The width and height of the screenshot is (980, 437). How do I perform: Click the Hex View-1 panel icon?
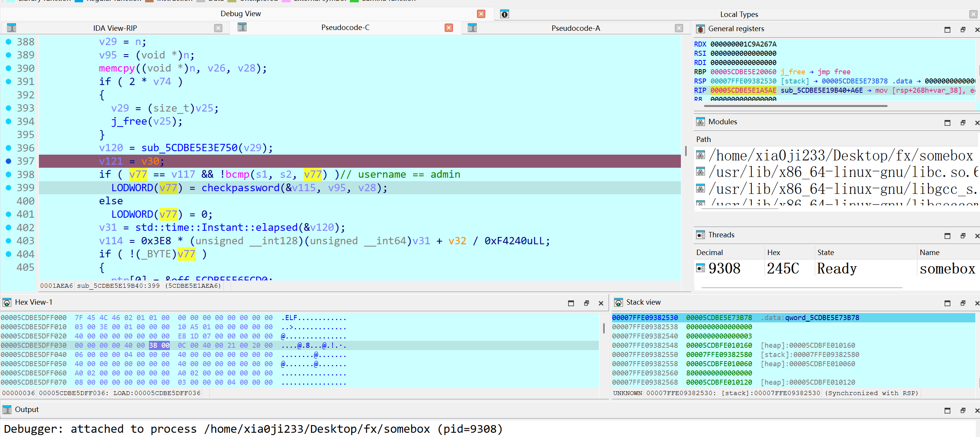coord(7,302)
